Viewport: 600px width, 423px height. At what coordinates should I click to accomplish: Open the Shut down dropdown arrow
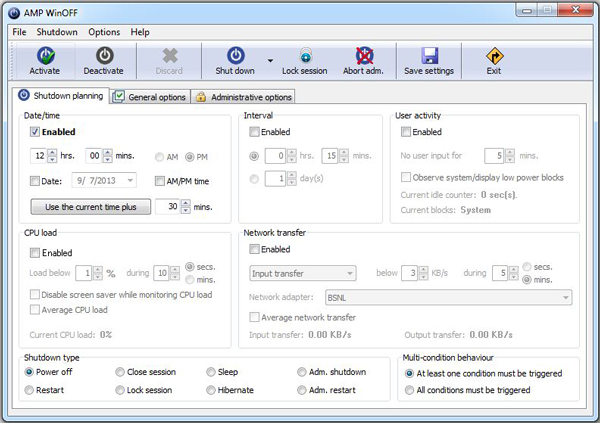coord(271,60)
